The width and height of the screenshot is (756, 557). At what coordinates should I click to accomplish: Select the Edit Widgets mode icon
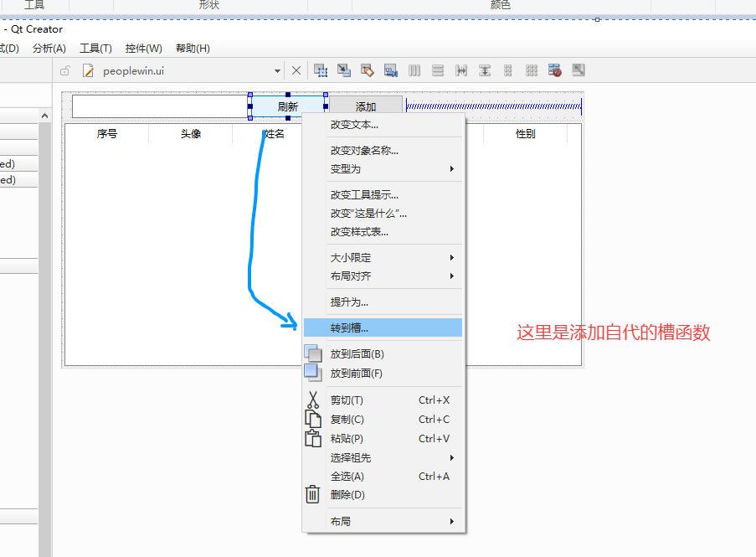[321, 70]
